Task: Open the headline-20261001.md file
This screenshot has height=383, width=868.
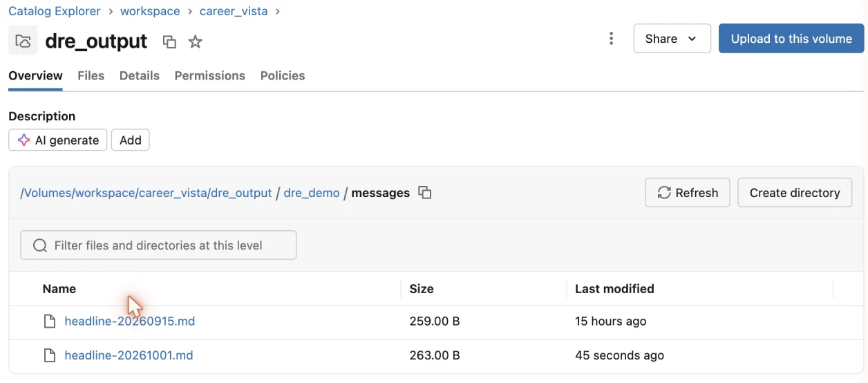Action: pyautogui.click(x=129, y=355)
